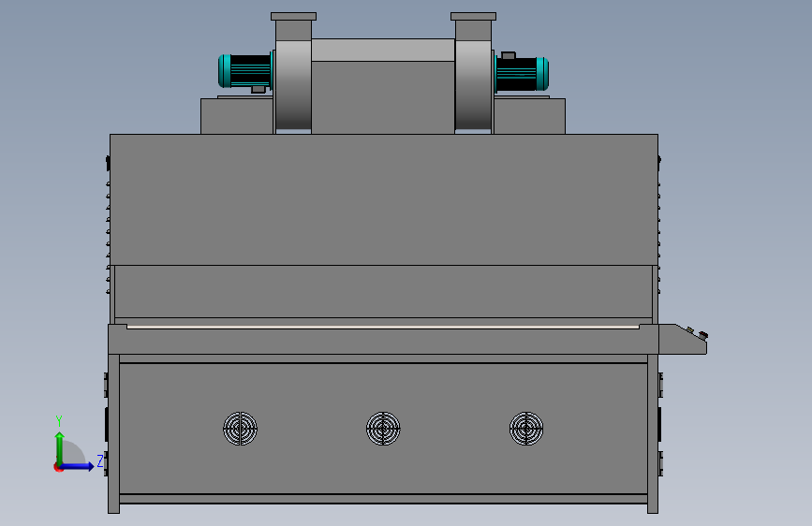
Task: Select the left teal blower motor
Action: [x=245, y=71]
